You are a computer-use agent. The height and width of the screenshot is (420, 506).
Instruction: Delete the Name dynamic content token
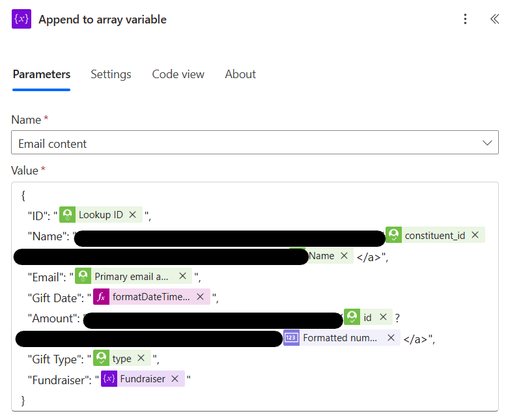tap(344, 255)
